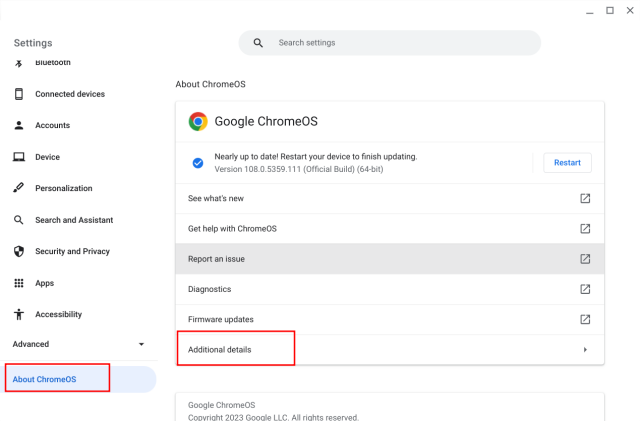Open See what's new

(390, 198)
